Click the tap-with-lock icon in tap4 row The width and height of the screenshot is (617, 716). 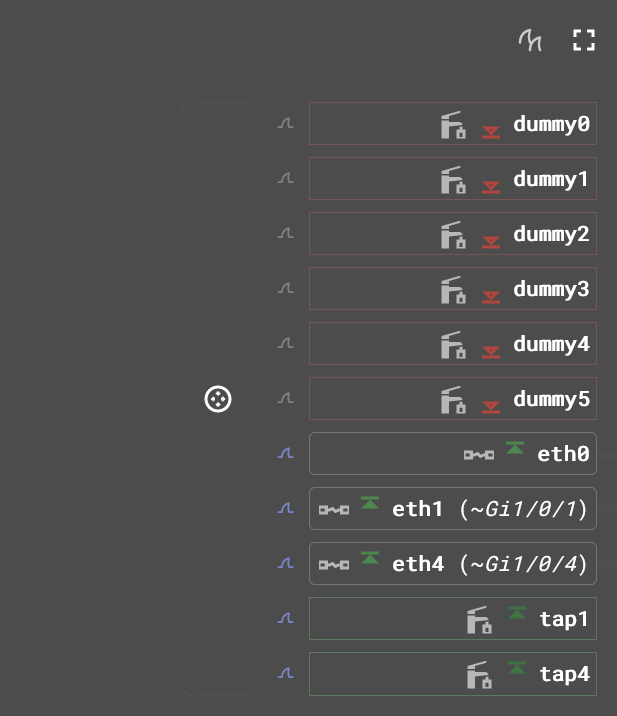[479, 674]
